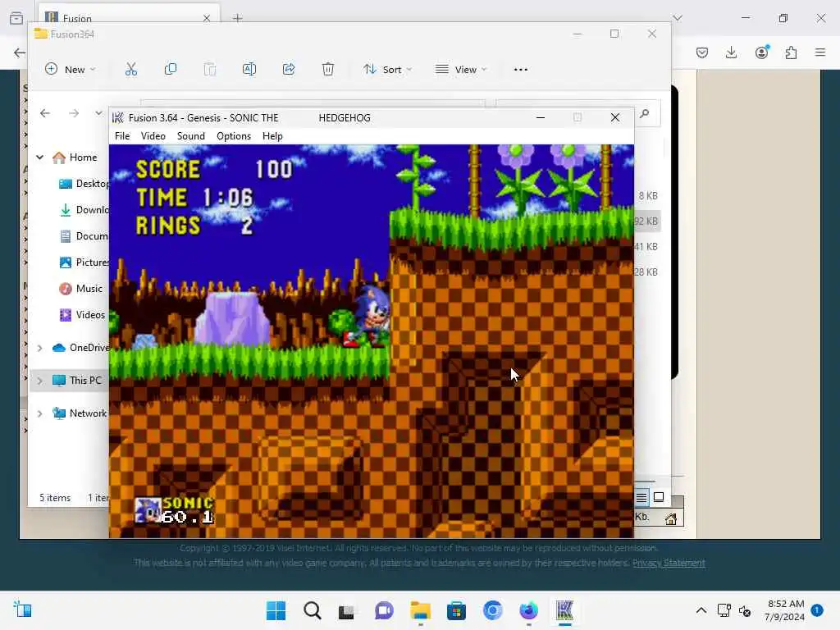Close the Fusion browser tab
This screenshot has width=840, height=630.
[x=207, y=18]
